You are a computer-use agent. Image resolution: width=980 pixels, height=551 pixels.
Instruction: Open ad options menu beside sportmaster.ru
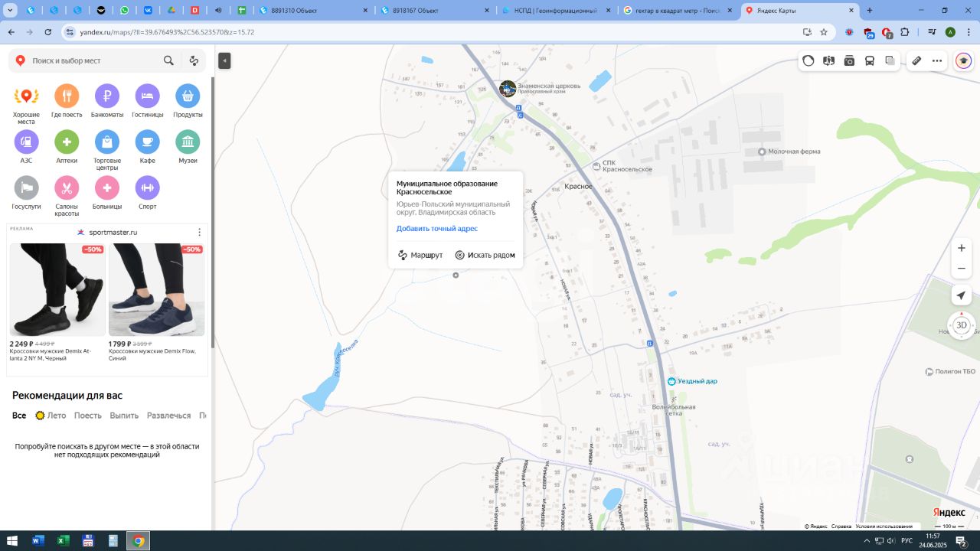click(200, 232)
